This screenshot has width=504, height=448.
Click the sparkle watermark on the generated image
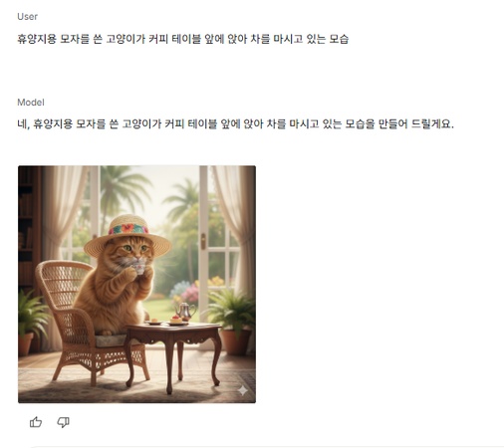pyautogui.click(x=243, y=390)
